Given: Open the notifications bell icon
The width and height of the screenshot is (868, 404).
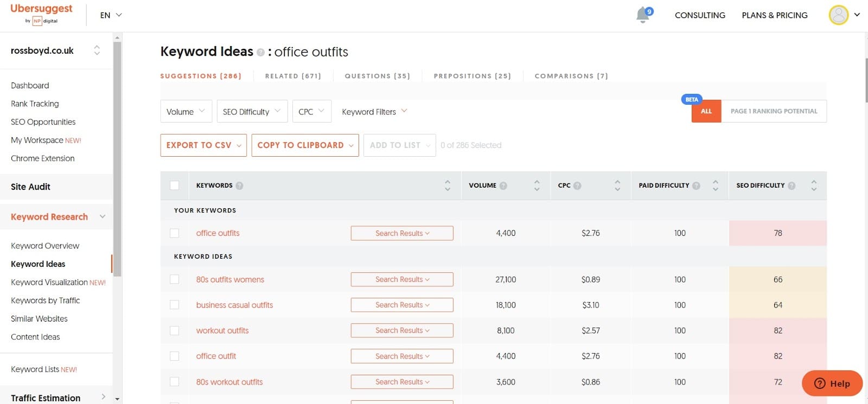Looking at the screenshot, I should [643, 15].
